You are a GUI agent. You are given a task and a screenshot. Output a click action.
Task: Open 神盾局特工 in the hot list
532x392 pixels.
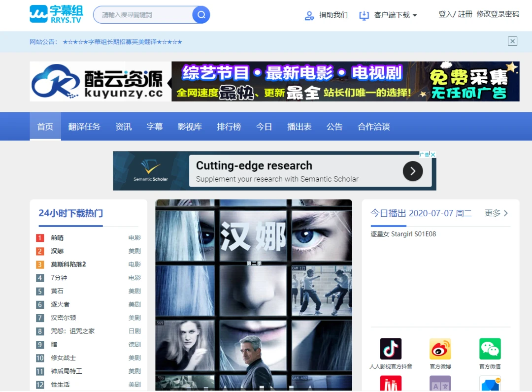tap(66, 371)
